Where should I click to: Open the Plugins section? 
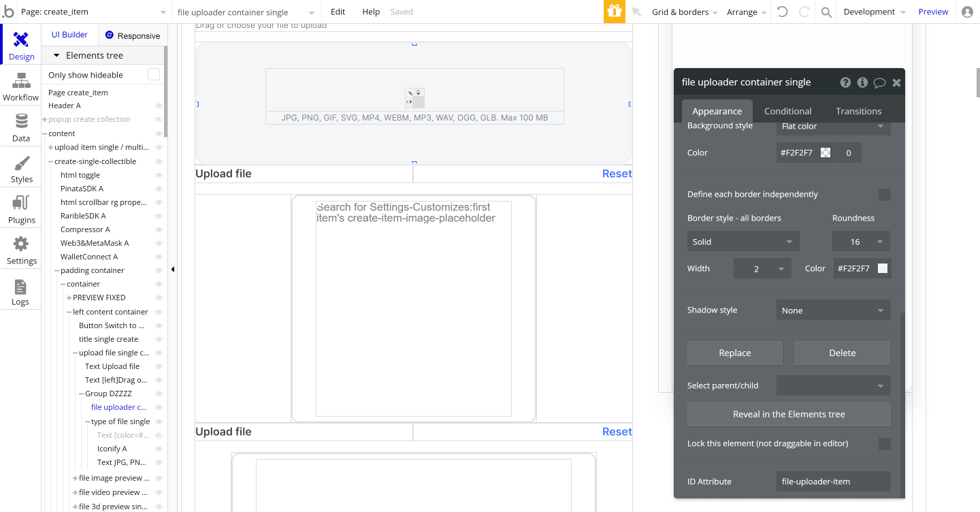tap(20, 210)
